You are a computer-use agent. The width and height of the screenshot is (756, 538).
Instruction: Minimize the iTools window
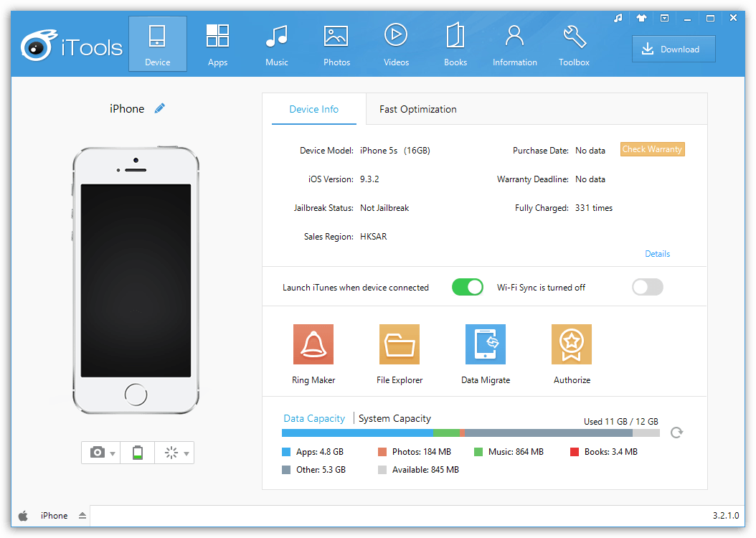[688, 19]
